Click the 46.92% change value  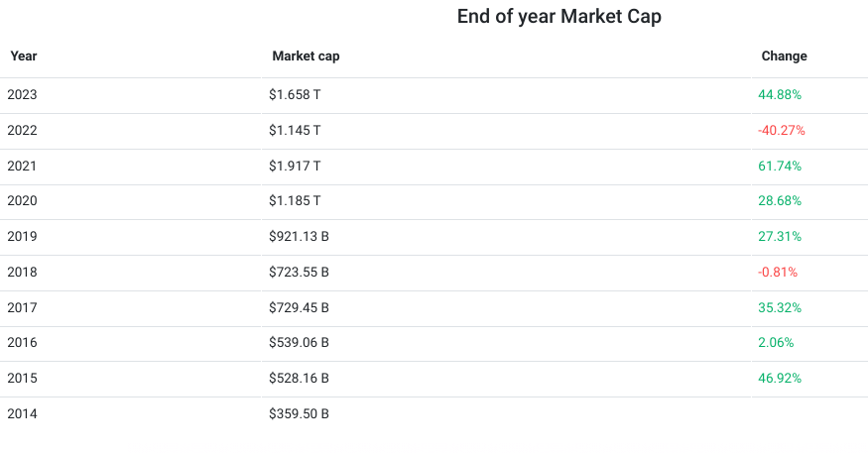pyautogui.click(x=780, y=379)
